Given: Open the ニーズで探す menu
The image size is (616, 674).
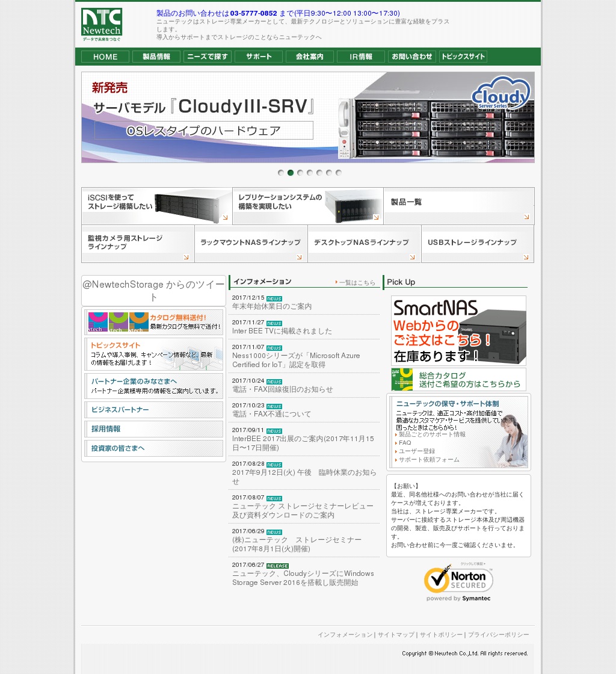Looking at the screenshot, I should tap(208, 57).
